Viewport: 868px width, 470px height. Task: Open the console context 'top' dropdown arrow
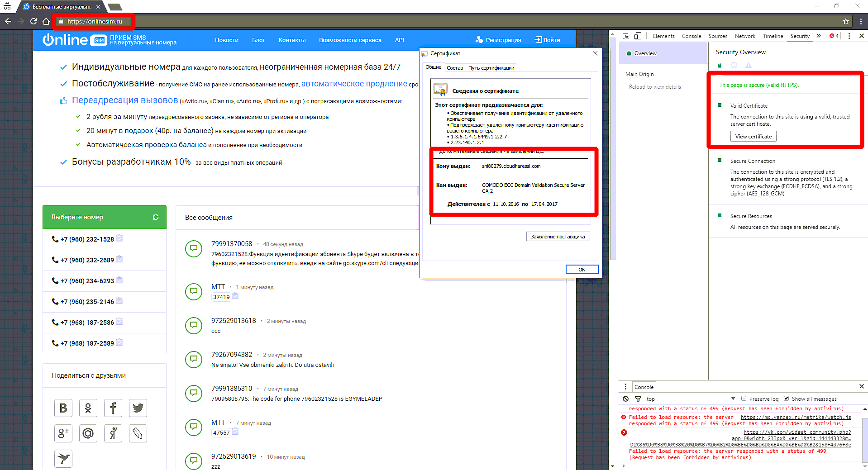[733, 399]
